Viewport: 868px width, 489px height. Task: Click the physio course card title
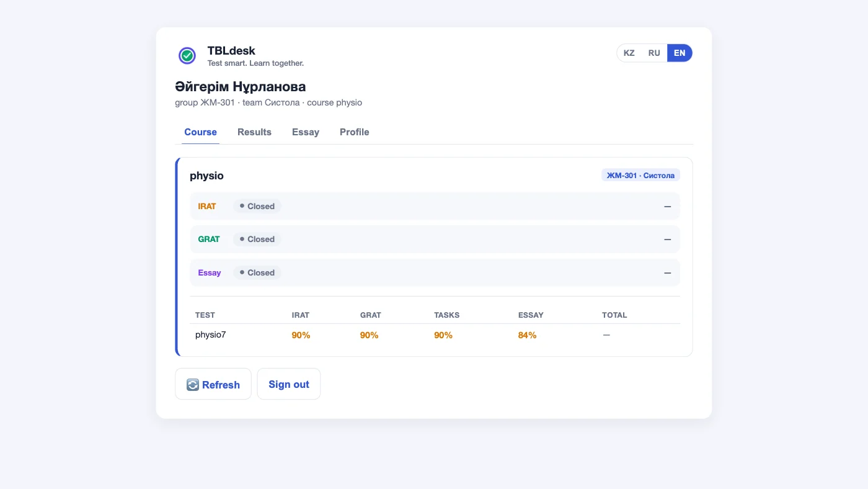click(206, 176)
